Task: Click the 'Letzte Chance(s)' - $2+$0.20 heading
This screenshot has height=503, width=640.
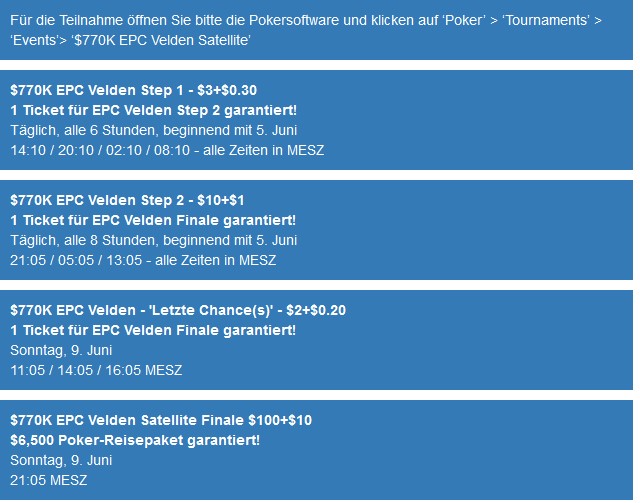Action: pyautogui.click(x=178, y=310)
